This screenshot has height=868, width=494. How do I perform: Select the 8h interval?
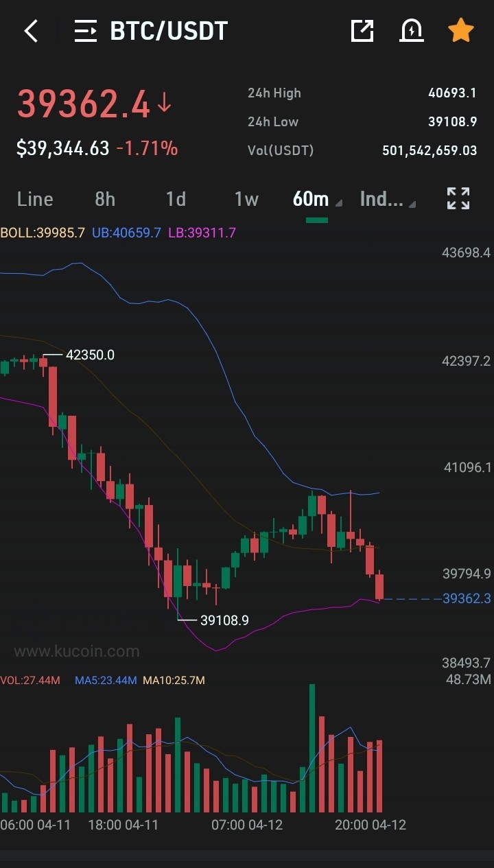point(105,199)
